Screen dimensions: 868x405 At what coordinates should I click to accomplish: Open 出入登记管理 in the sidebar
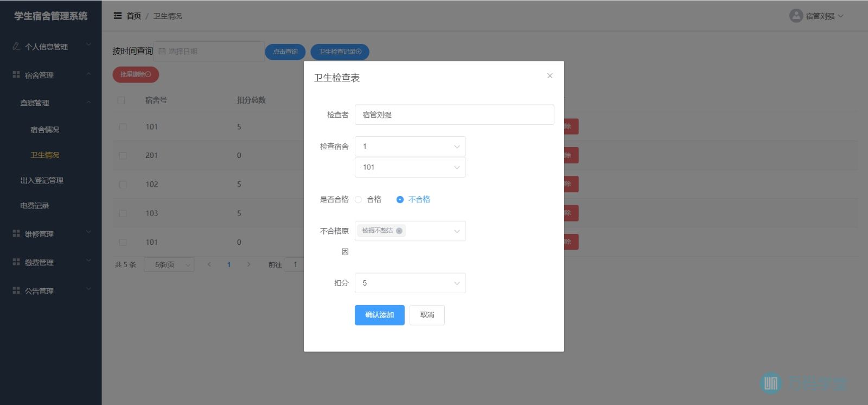(x=42, y=180)
